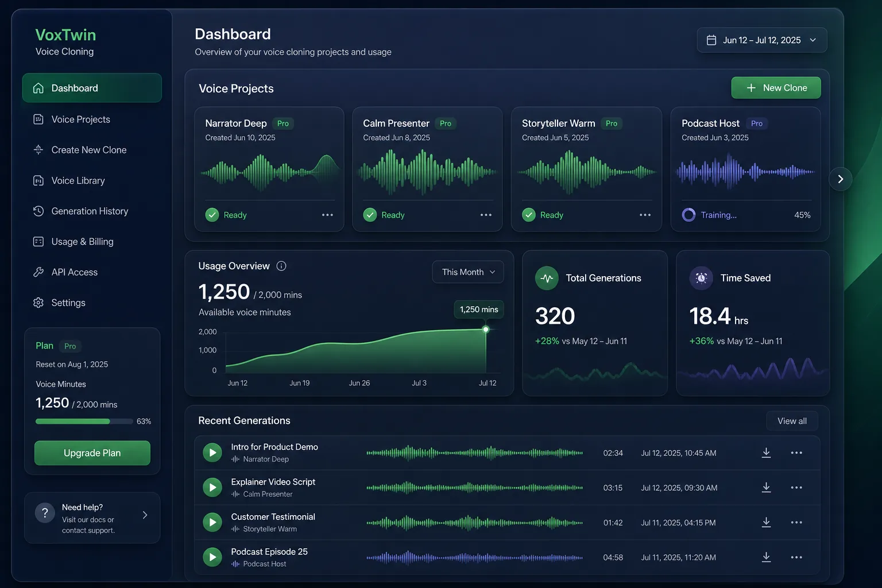882x588 pixels.
Task: Open more options for Calm Presenter card
Action: [486, 215]
